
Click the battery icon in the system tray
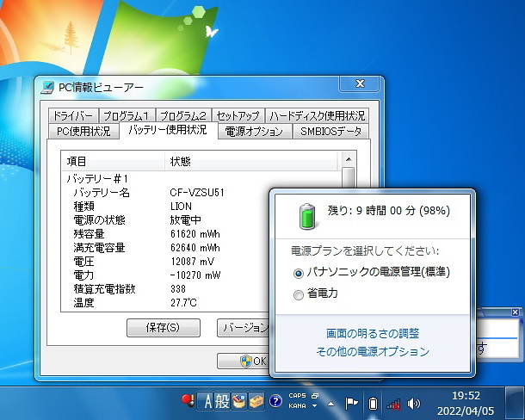tap(373, 404)
